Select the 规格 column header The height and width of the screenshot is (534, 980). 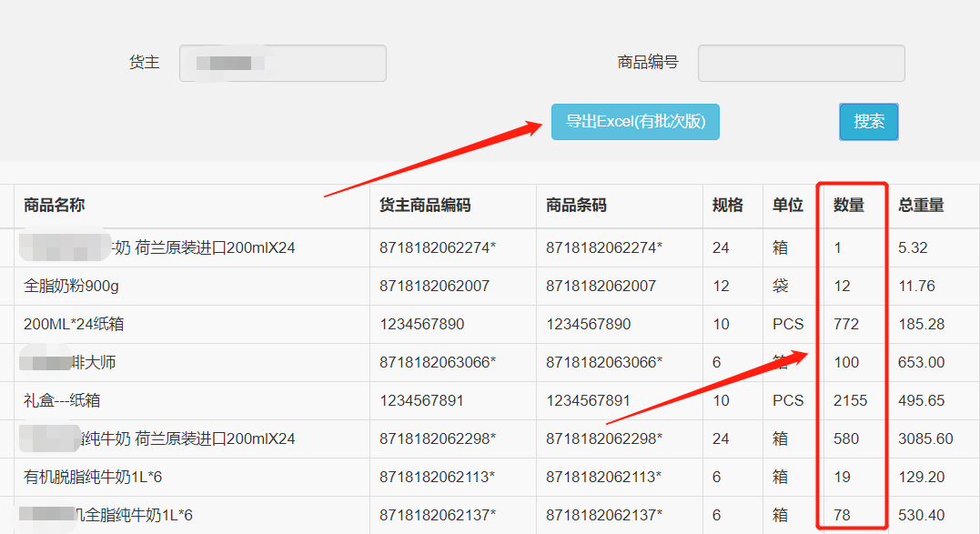coord(728,205)
